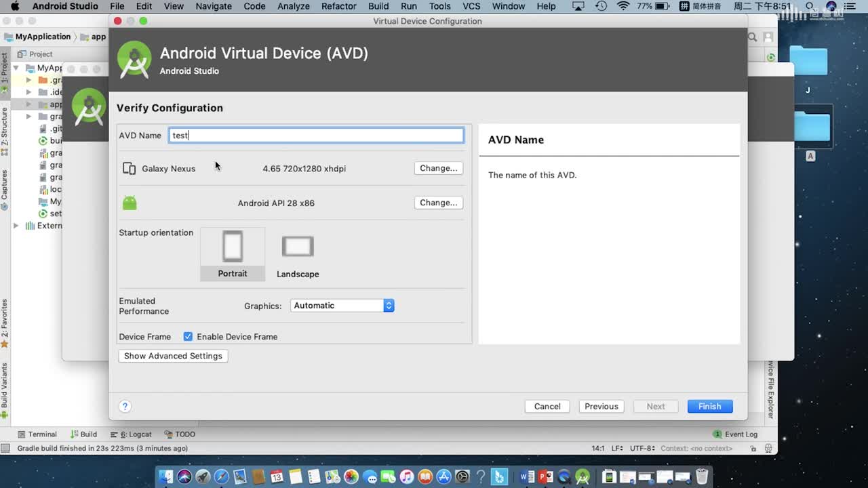The width and height of the screenshot is (868, 488).
Task: Open Safari from the Dock
Action: point(221,477)
